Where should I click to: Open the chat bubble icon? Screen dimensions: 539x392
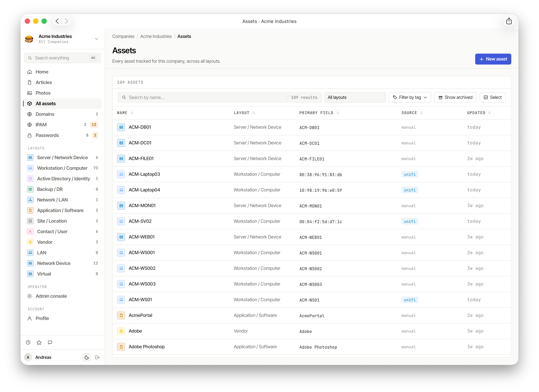50,342
